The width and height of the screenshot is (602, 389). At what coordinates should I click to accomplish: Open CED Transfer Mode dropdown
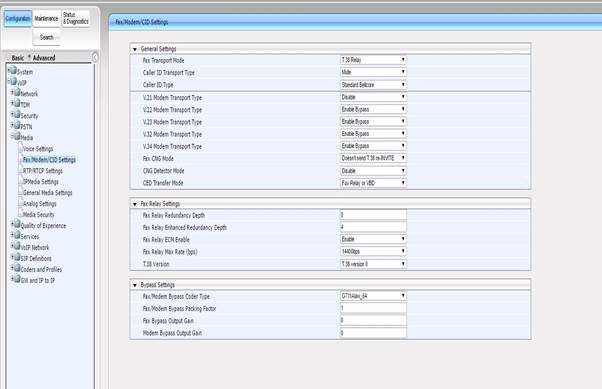[373, 183]
